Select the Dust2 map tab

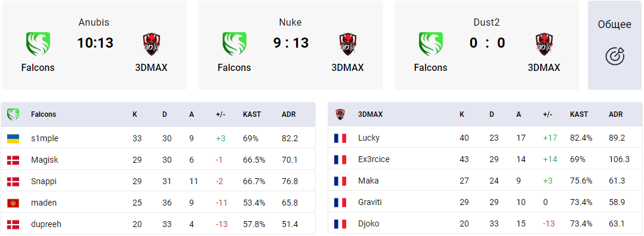486,45
